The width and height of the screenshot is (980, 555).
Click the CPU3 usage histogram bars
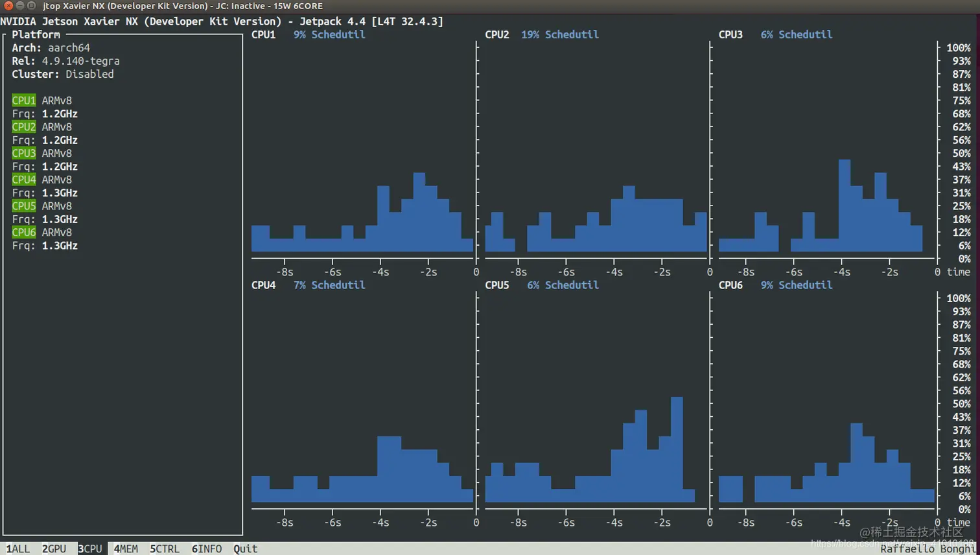pyautogui.click(x=821, y=206)
